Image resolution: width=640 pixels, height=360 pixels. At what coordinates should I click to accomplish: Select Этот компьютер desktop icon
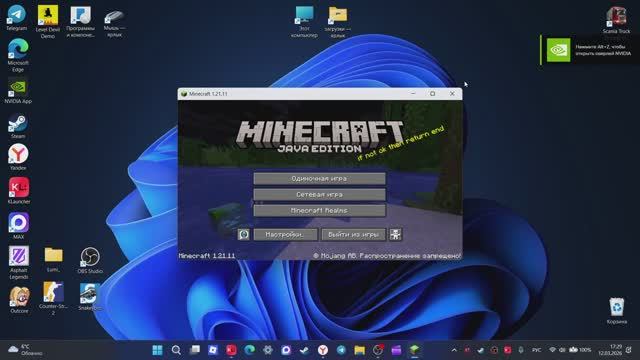coord(304,22)
